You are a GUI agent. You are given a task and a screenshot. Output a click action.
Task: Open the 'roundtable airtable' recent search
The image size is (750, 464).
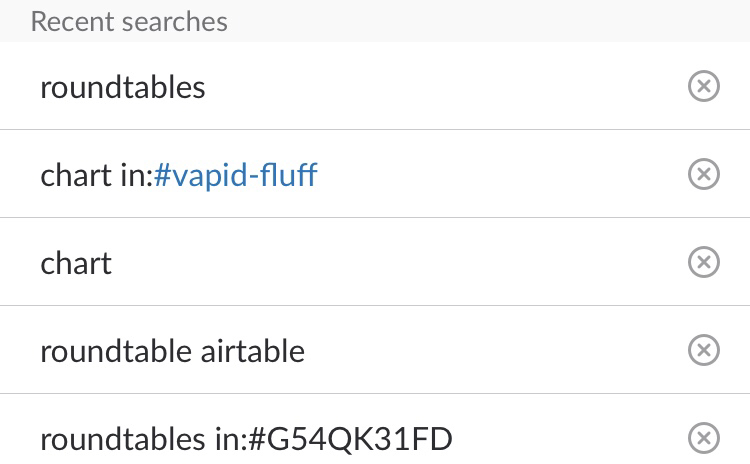(x=375, y=350)
